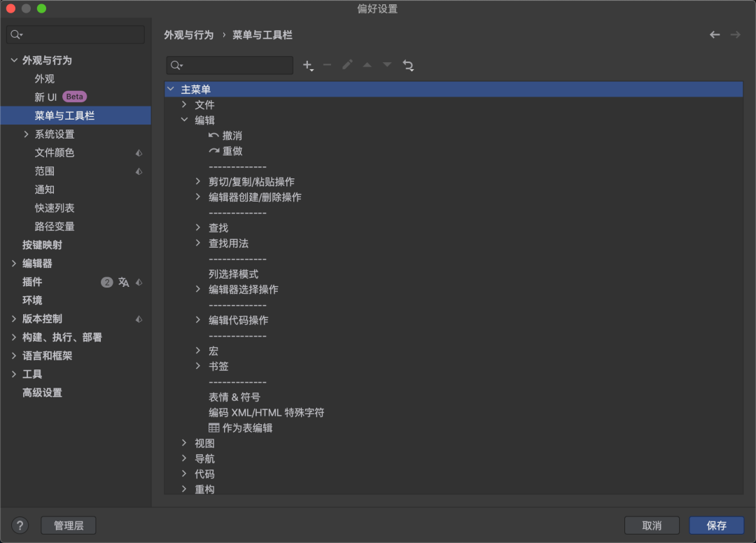Expand the 剪切/复制/粘贴操作 group chevron
Screen dimensions: 756x543
coord(197,182)
